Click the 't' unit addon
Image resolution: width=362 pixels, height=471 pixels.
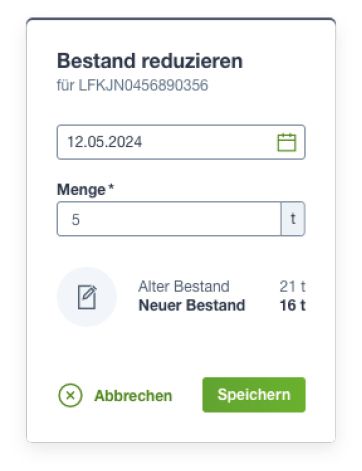click(x=293, y=219)
